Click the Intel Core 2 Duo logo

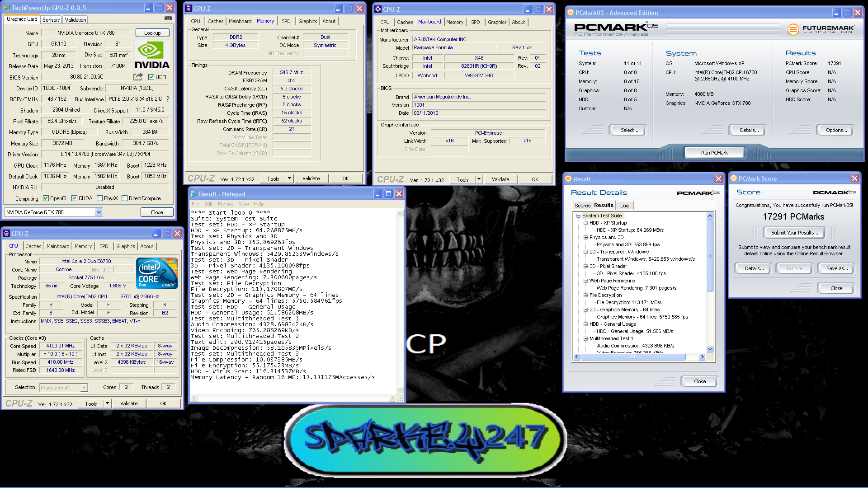point(156,273)
